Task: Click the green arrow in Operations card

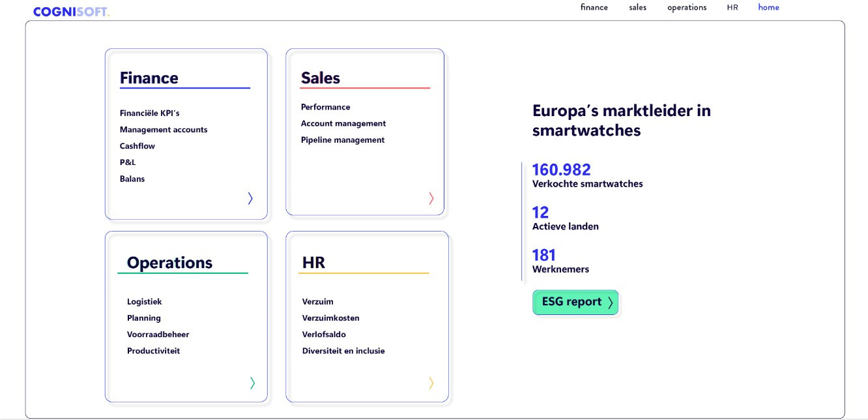Action: pyautogui.click(x=252, y=383)
